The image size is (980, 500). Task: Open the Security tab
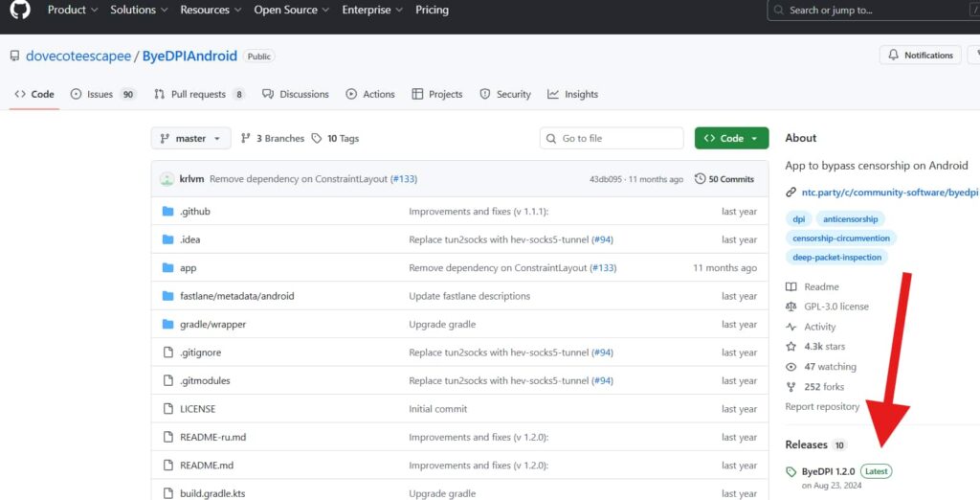(x=505, y=94)
